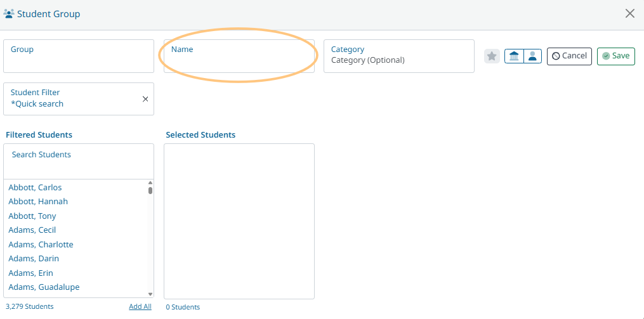
Task: Close the Student Group dialog
Action: pyautogui.click(x=630, y=14)
